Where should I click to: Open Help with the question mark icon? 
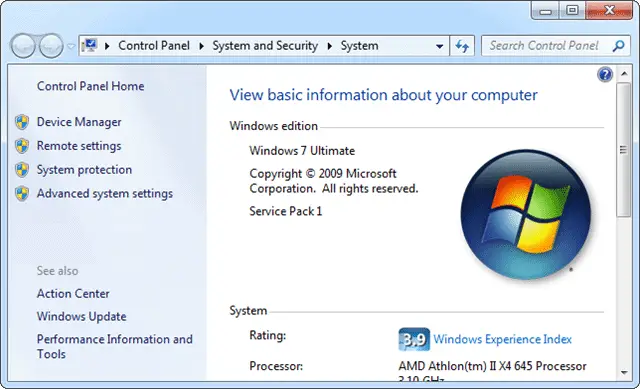tap(605, 75)
